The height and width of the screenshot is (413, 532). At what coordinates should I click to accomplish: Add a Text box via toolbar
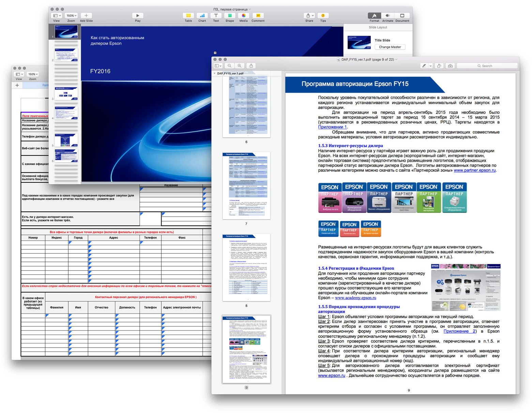point(216,16)
